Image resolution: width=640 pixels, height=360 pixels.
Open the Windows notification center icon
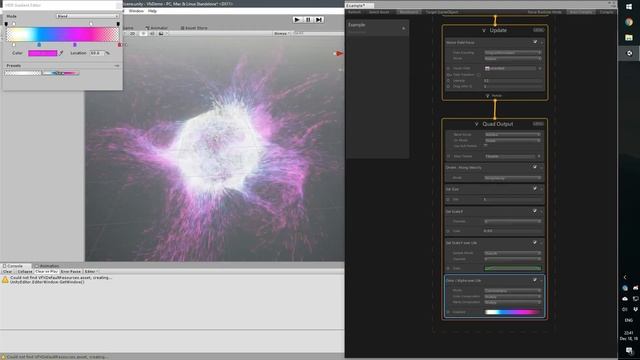pos(629,351)
